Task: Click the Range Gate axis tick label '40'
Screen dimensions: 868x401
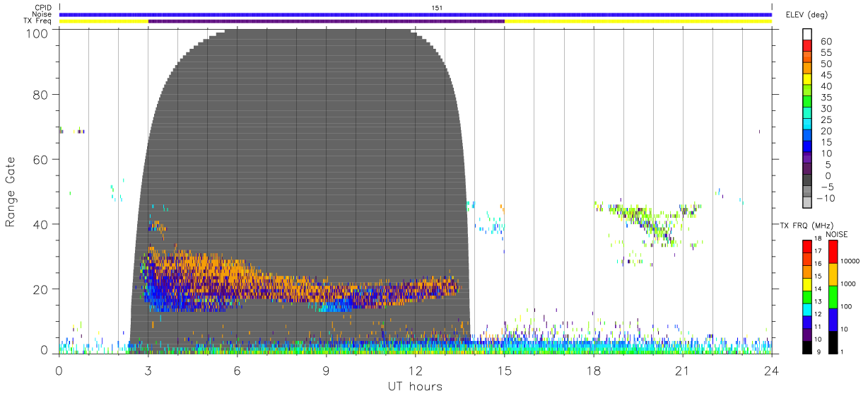Action: (42, 224)
